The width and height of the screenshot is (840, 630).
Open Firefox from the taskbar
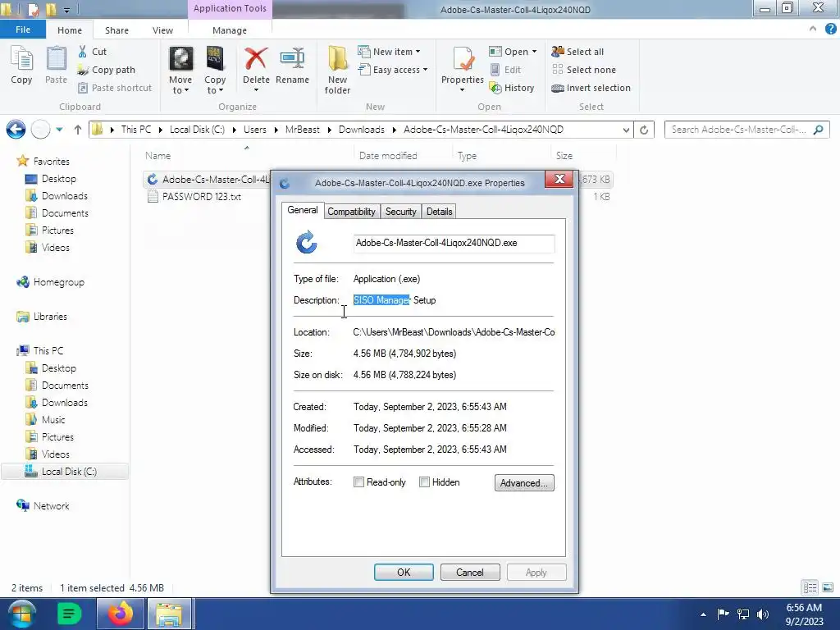121,614
